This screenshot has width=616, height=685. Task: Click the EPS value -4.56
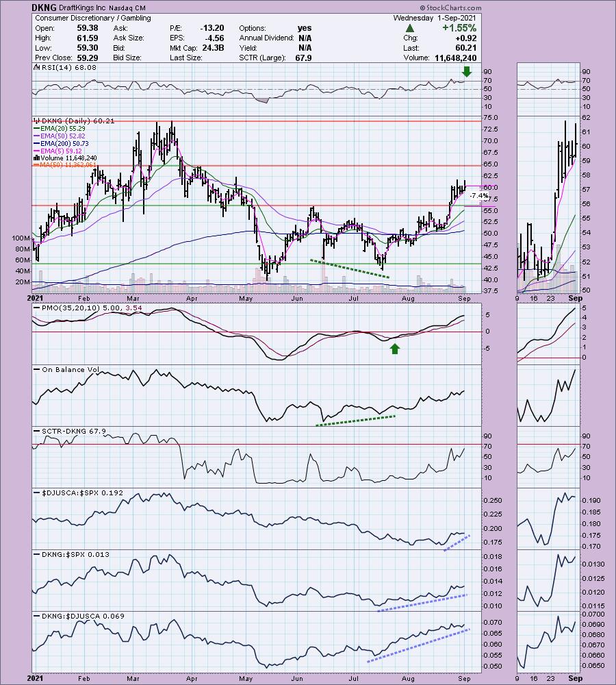(214, 38)
